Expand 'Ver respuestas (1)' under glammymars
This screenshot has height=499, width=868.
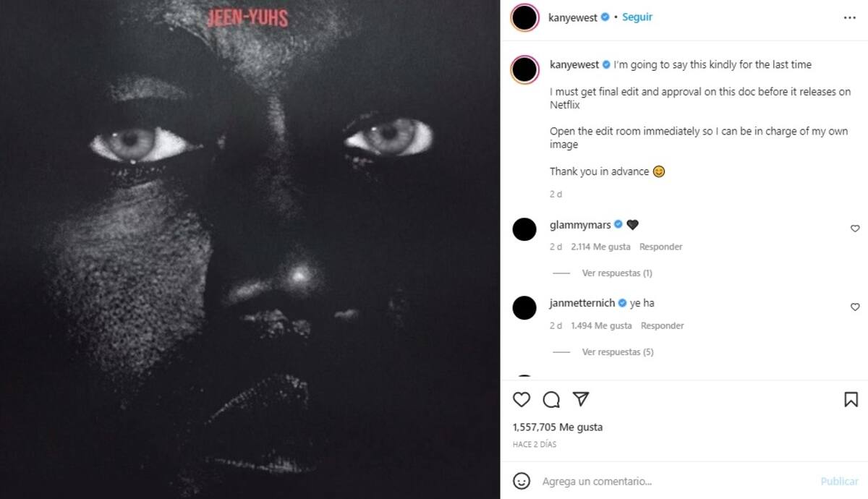tap(616, 273)
